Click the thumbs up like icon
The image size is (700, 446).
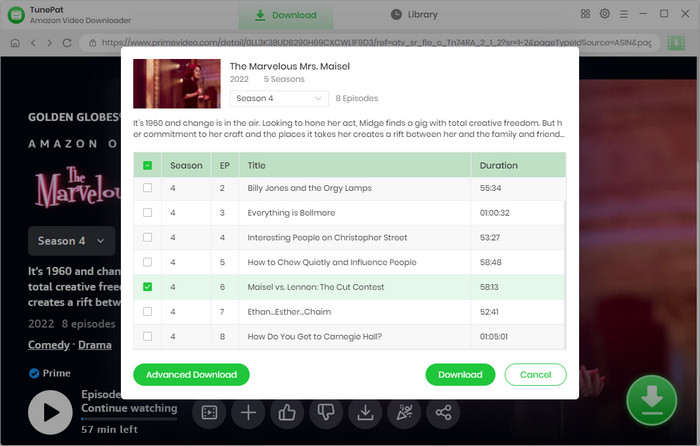tap(287, 412)
